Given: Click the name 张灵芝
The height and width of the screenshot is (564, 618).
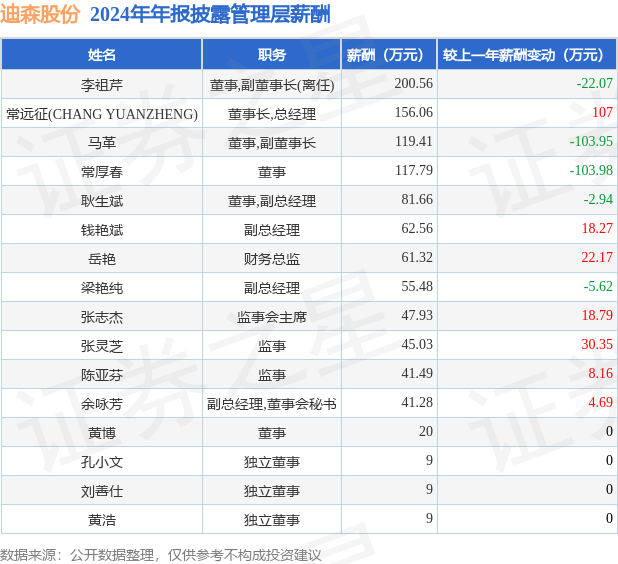Looking at the screenshot, I should (x=102, y=346).
